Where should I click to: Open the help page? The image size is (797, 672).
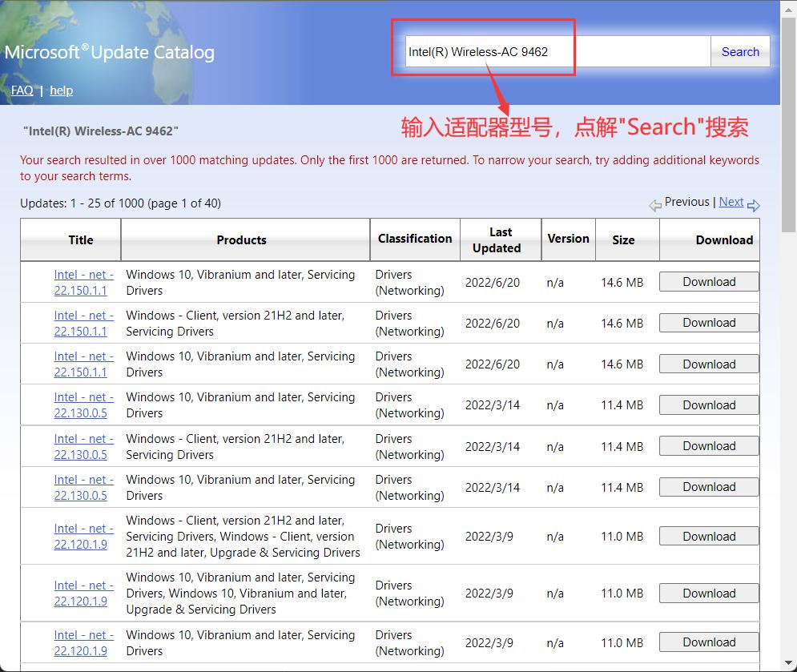click(61, 91)
